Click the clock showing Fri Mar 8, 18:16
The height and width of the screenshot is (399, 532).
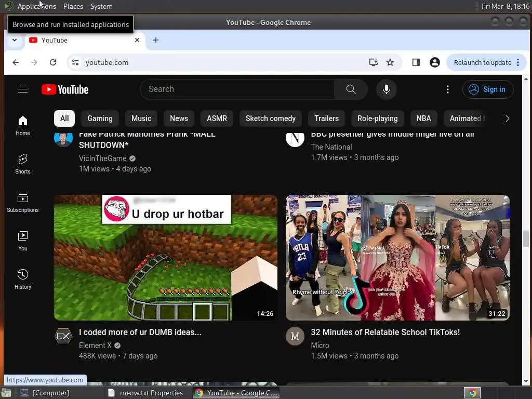[x=505, y=6]
